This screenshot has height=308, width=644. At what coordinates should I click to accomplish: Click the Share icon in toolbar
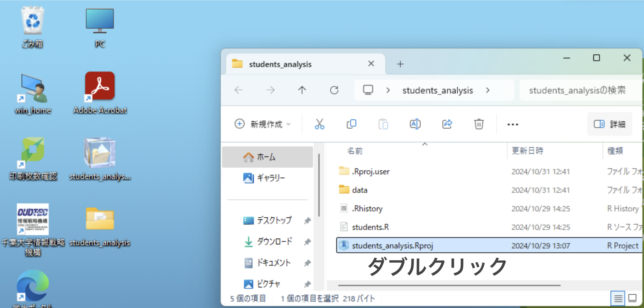447,124
